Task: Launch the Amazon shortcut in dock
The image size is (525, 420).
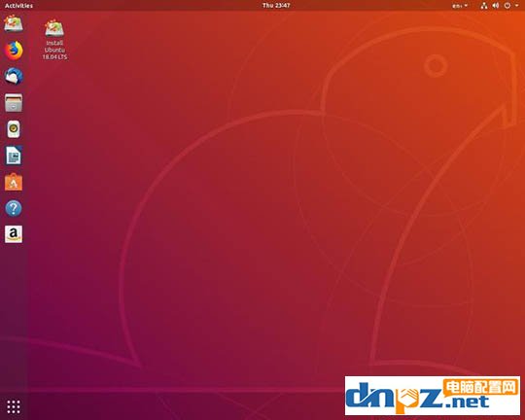Action: (x=14, y=234)
